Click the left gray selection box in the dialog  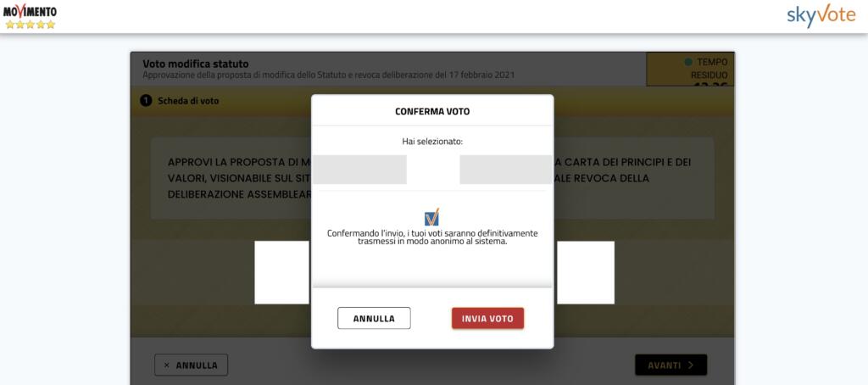359,170
